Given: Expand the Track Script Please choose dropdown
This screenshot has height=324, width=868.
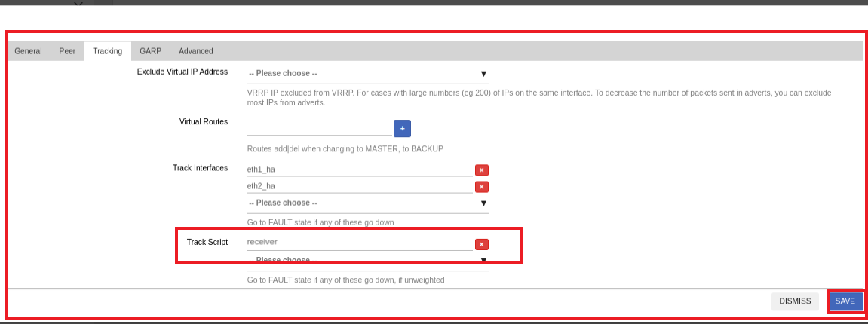Looking at the screenshot, I should pyautogui.click(x=367, y=261).
